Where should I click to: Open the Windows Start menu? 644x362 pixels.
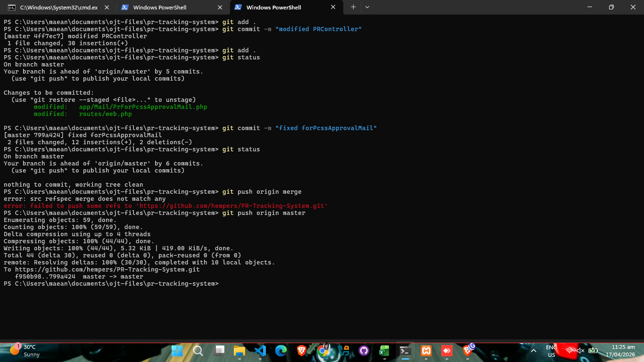coord(177,351)
